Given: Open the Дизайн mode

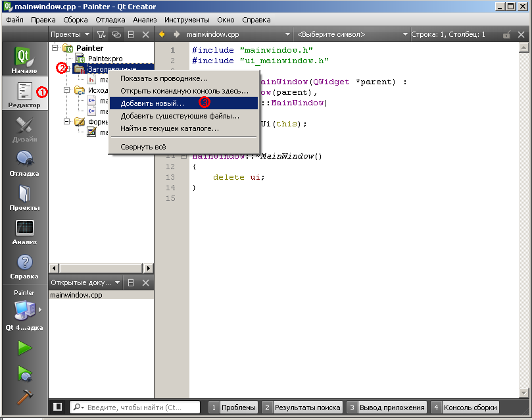Looking at the screenshot, I should click(x=24, y=128).
